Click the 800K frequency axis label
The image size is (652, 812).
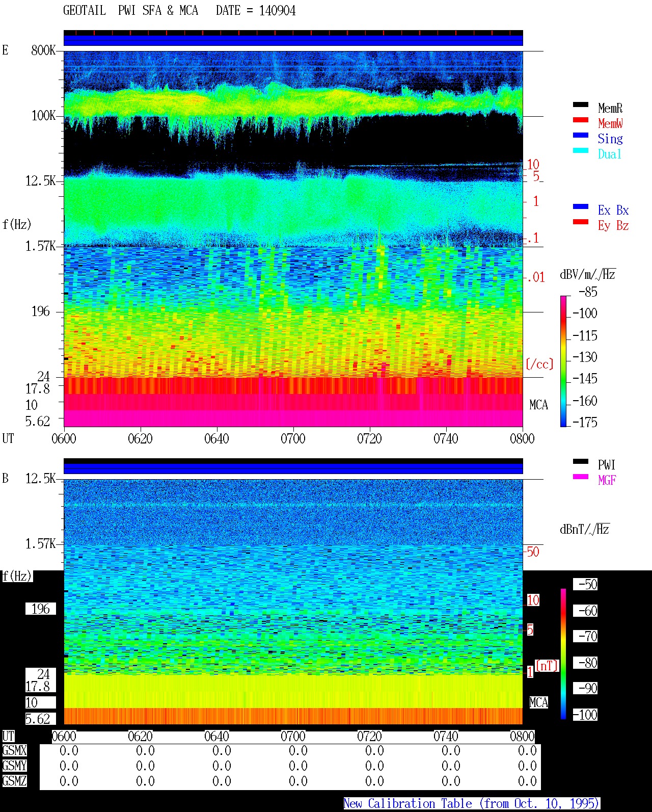click(x=43, y=50)
